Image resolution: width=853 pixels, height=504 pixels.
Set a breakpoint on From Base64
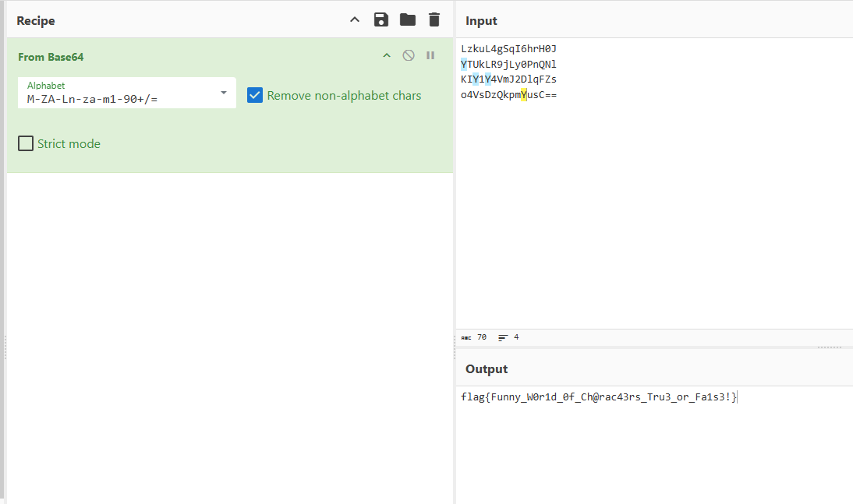tap(430, 56)
